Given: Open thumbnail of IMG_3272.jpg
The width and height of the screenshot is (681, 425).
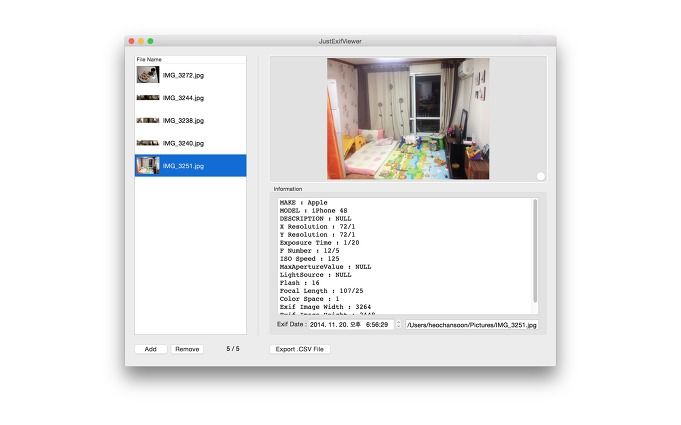Looking at the screenshot, I should coord(148,75).
